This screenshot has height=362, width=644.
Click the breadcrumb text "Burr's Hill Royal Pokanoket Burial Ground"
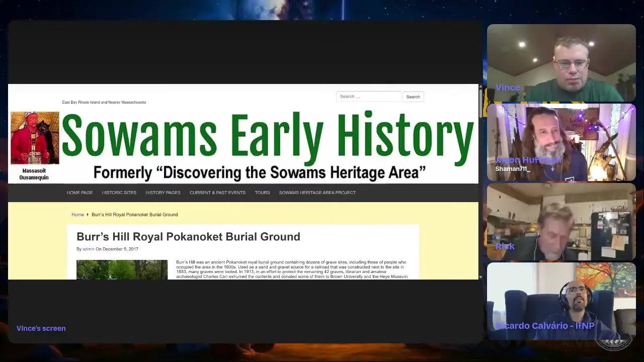[x=135, y=215]
